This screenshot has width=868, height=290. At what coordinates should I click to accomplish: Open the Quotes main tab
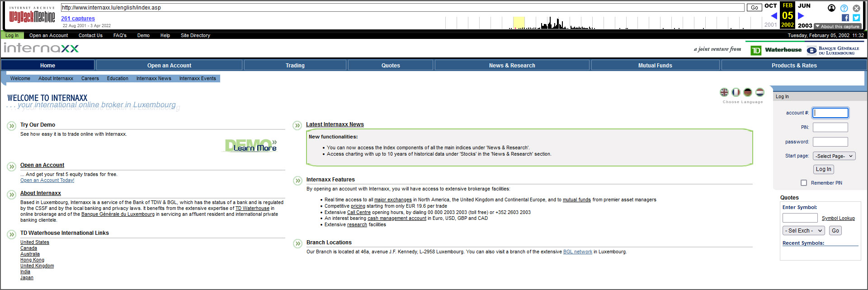point(391,66)
